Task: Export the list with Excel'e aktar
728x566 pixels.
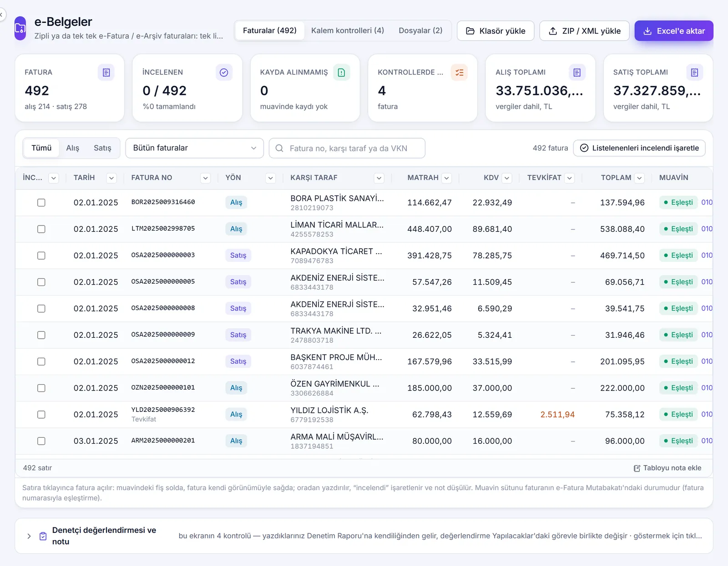Action: click(674, 31)
